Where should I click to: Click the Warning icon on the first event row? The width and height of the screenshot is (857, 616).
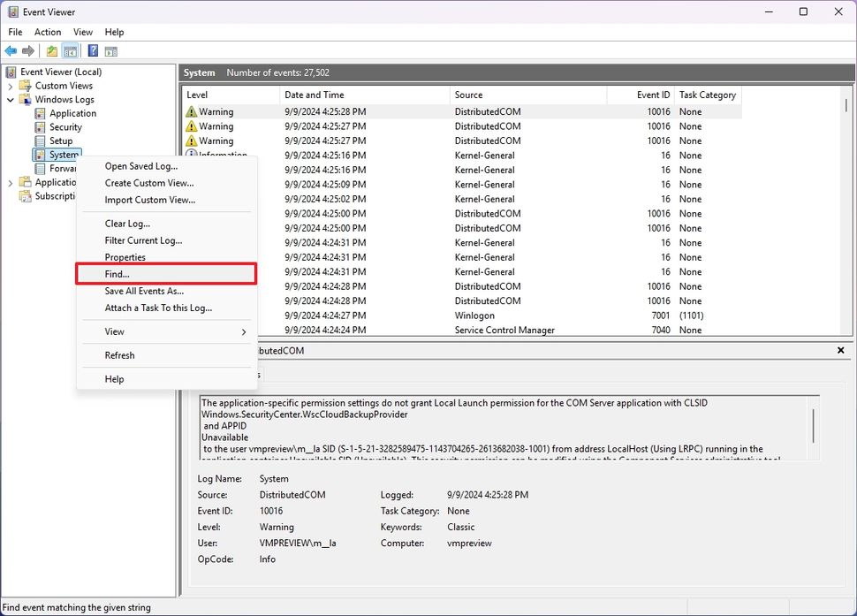click(190, 111)
